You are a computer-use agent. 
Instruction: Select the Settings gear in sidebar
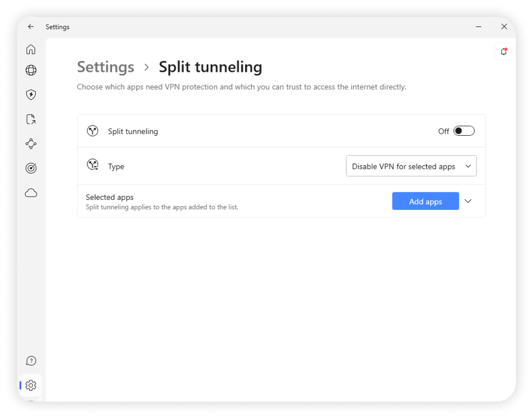click(x=31, y=385)
